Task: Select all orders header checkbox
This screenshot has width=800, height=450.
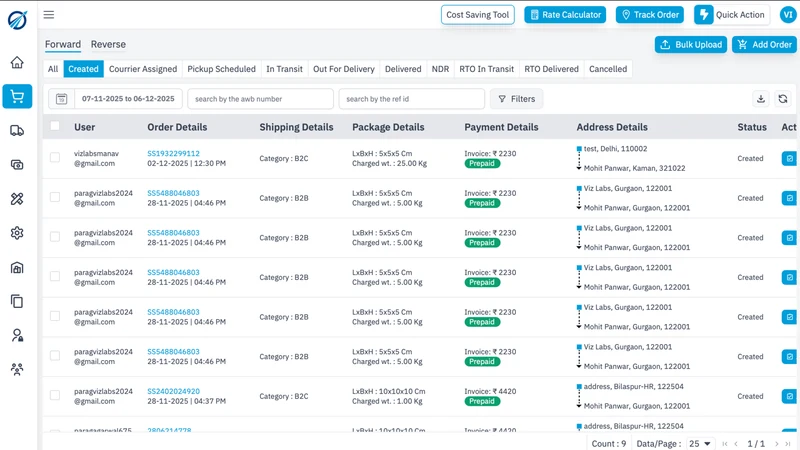Action: [x=55, y=126]
